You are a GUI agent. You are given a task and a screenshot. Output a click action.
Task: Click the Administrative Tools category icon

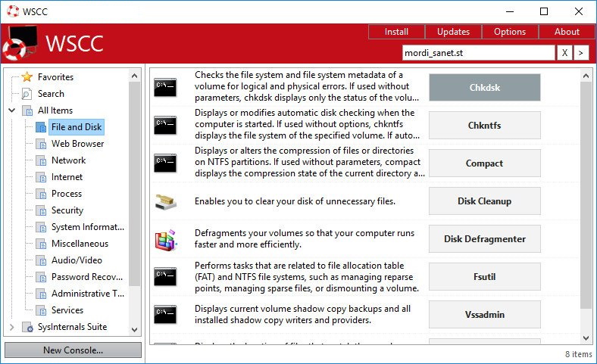pos(41,294)
